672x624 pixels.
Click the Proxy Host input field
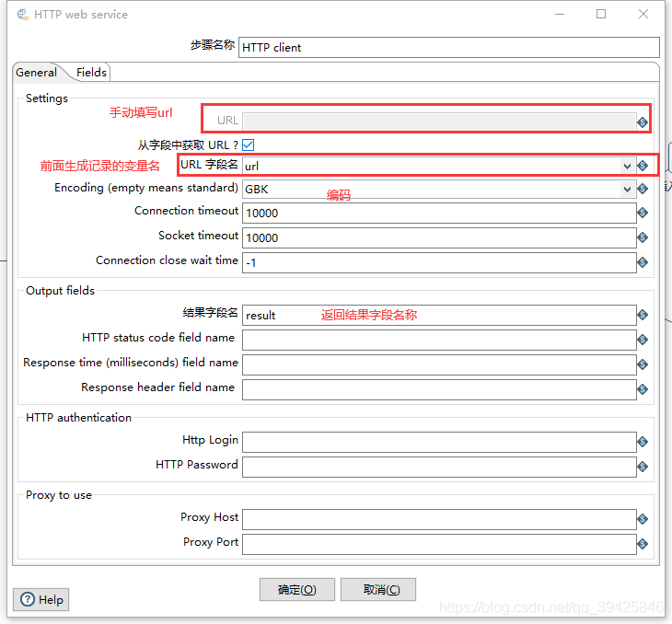click(439, 520)
